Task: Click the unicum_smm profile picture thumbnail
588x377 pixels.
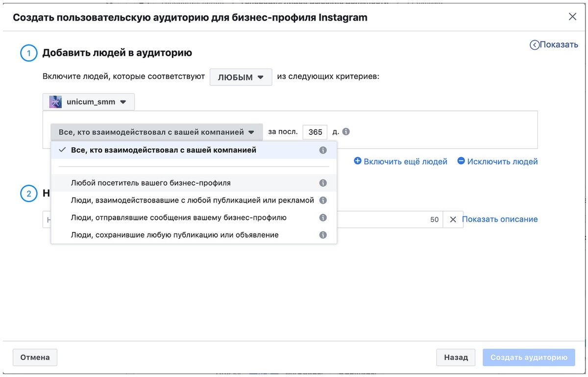Action: [x=55, y=101]
